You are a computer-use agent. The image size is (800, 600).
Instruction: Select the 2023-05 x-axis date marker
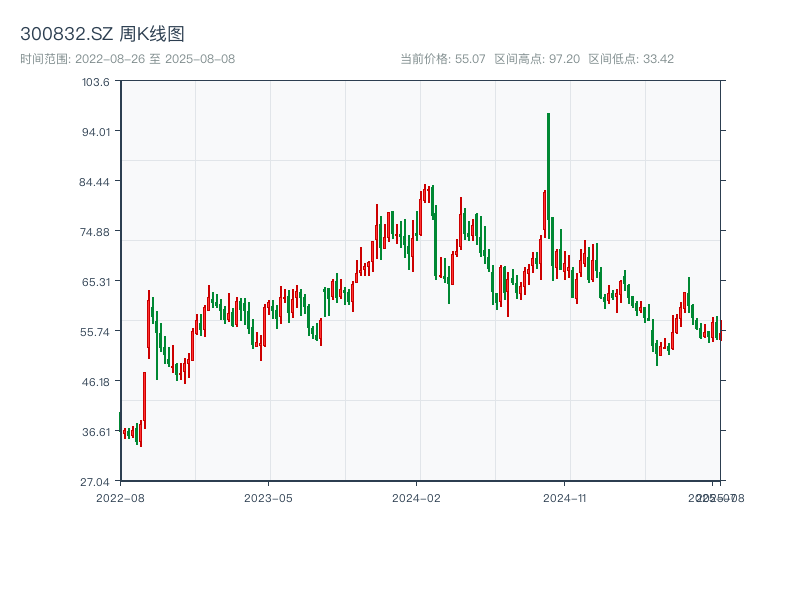point(268,497)
